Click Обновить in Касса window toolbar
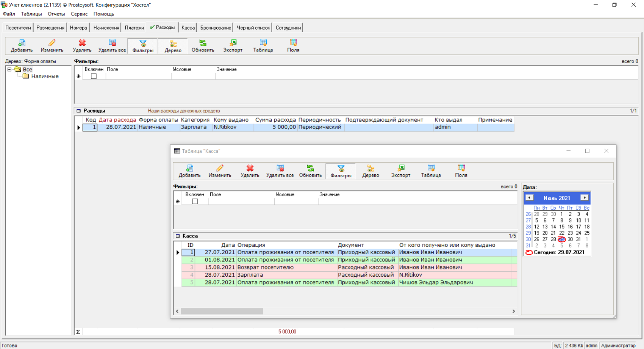The image size is (644, 349). pos(310,171)
